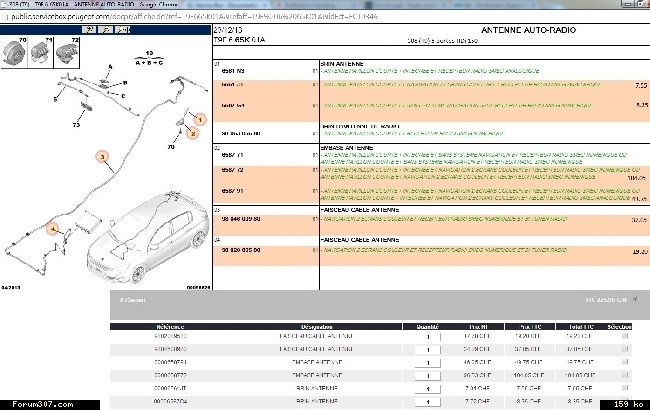Click label B in the parts diagram

(x=125, y=82)
